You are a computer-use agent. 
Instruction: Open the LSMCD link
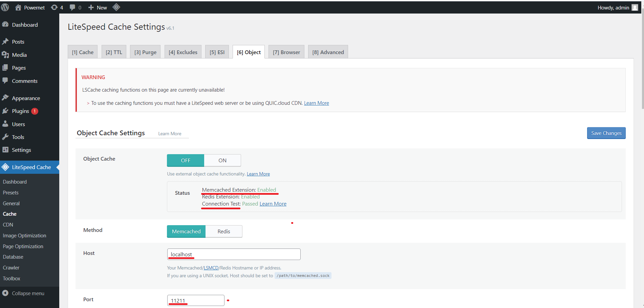click(211, 268)
